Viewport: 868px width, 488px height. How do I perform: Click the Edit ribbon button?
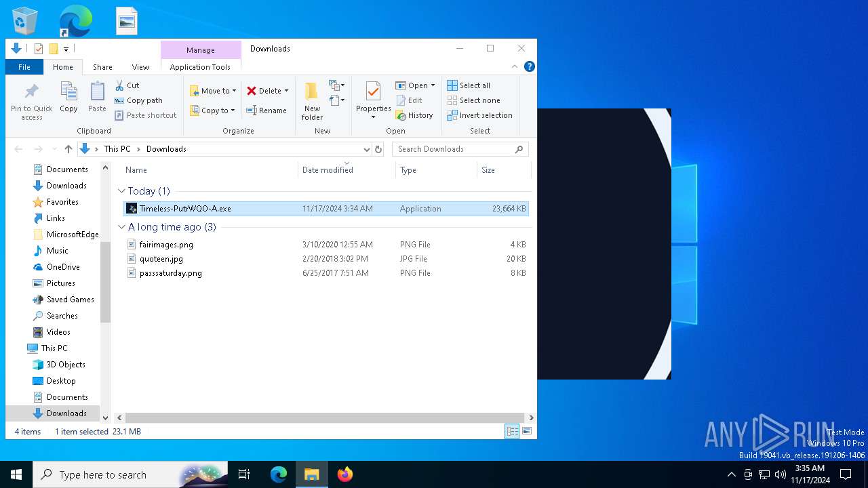click(409, 100)
